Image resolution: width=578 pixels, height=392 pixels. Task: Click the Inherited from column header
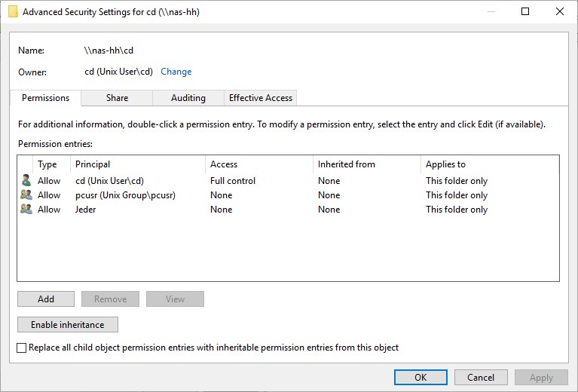point(365,164)
